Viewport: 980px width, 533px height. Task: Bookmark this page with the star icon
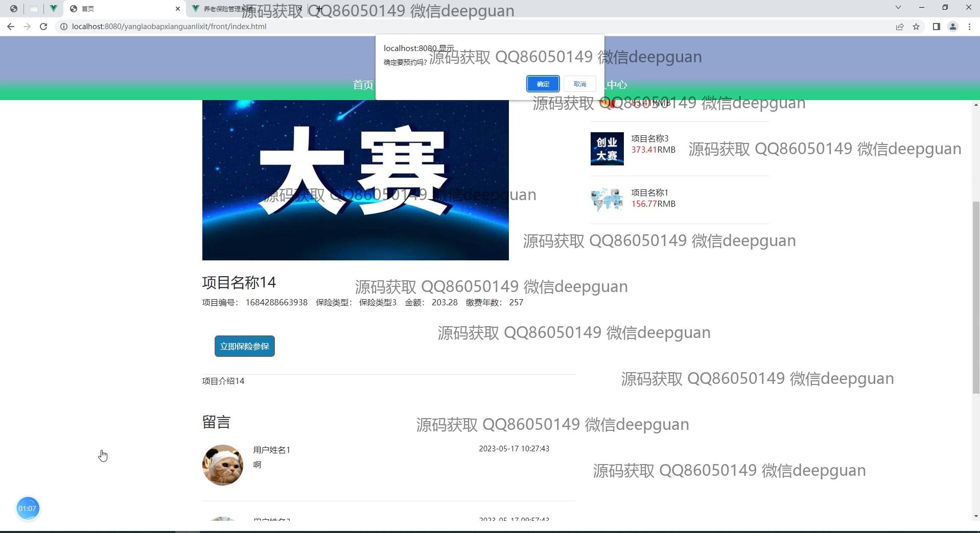tap(916, 27)
